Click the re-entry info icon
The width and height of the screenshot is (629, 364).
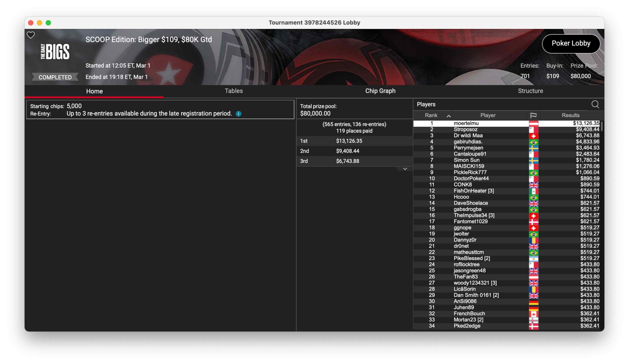pyautogui.click(x=238, y=114)
